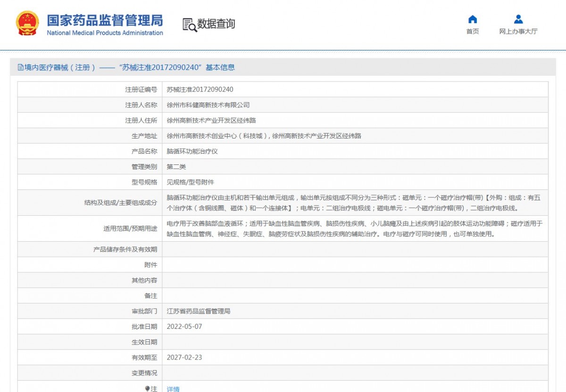Click registrant name 徐州市科健高新技术有限公司
Screen dimensions: 566x392
pyautogui.click(x=208, y=105)
